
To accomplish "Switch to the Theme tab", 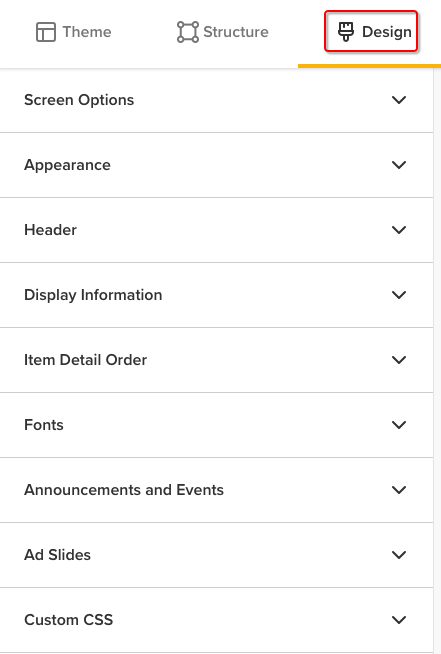I will click(74, 32).
